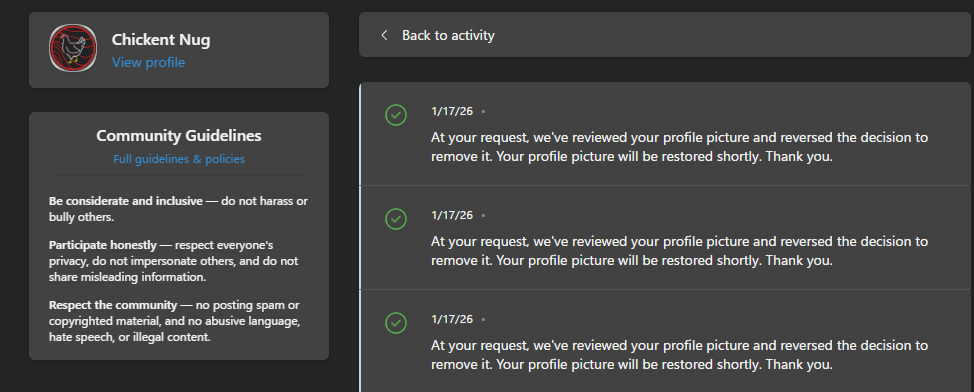Screen dimensions: 974x392
Task: Click the Respect the community guideline text
Action: (175, 321)
